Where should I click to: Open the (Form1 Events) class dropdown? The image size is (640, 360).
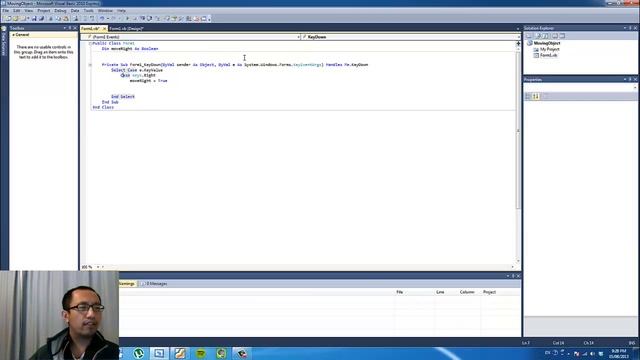[x=191, y=37]
